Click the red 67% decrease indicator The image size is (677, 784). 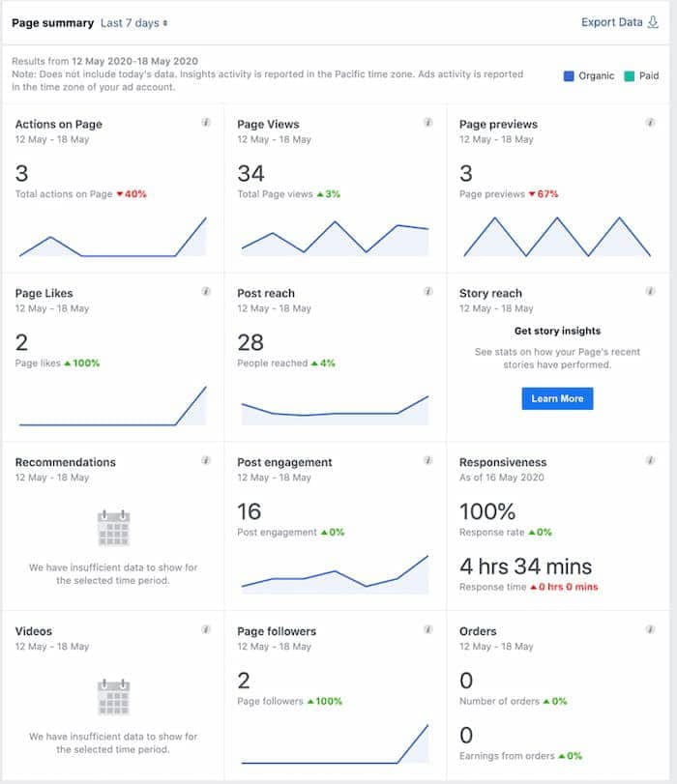(544, 194)
